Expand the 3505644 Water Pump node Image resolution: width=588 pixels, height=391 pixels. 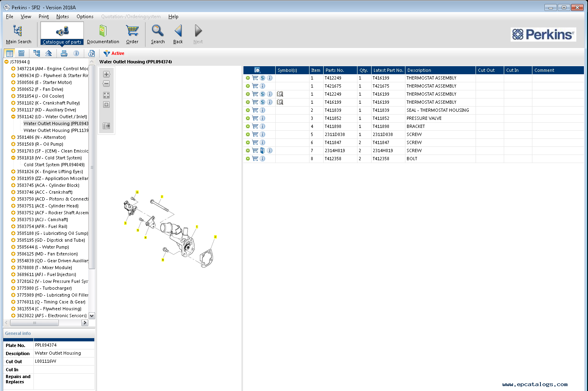click(13, 247)
